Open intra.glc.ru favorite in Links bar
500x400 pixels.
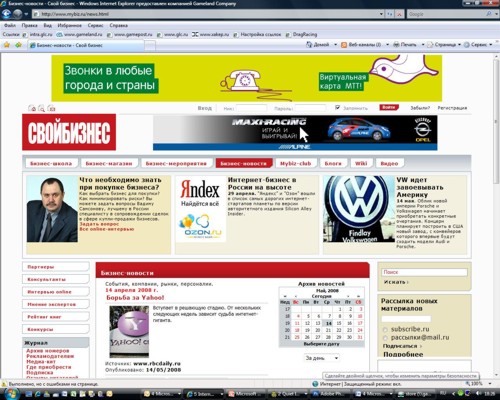(x=37, y=34)
